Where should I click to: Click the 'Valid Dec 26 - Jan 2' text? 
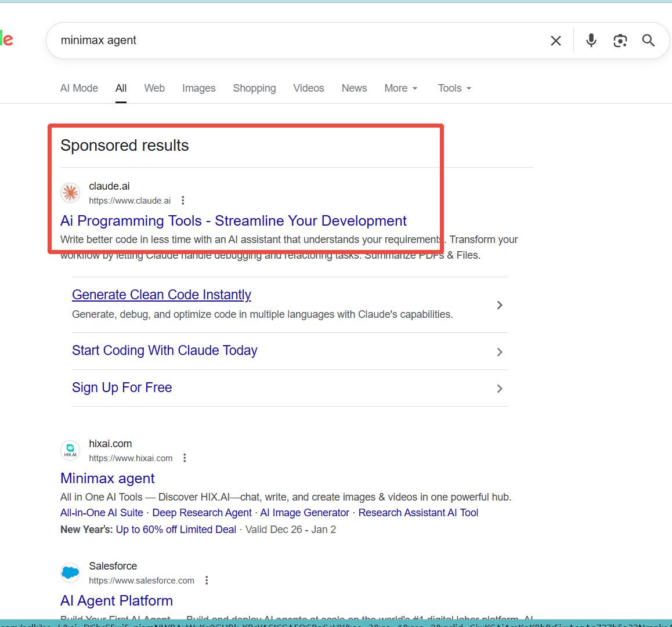[291, 530]
